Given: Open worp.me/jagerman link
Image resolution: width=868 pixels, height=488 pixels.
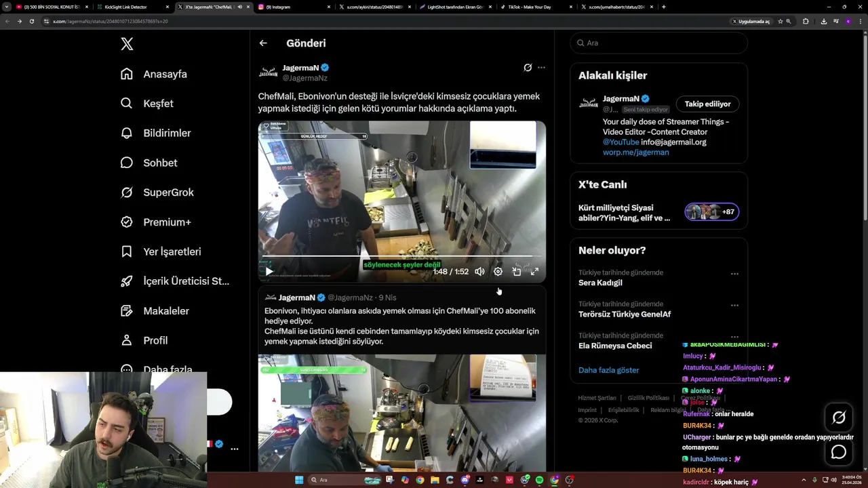Looking at the screenshot, I should (x=635, y=152).
